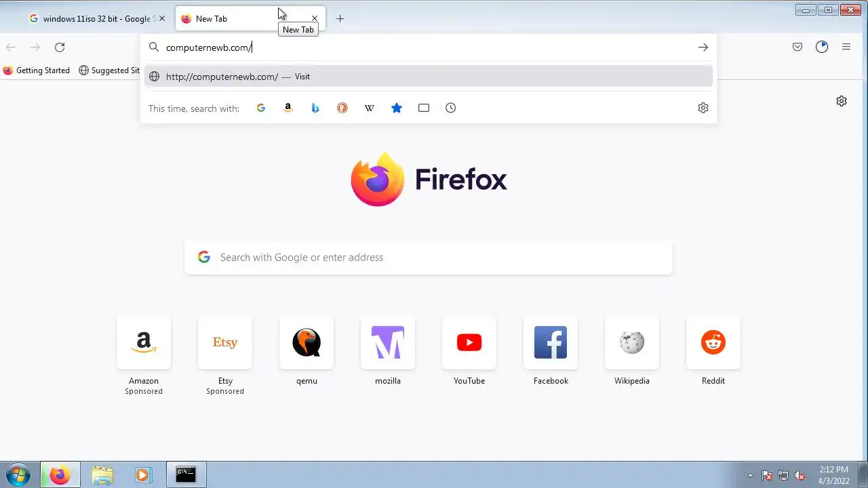Click the address bar text field

(x=427, y=47)
